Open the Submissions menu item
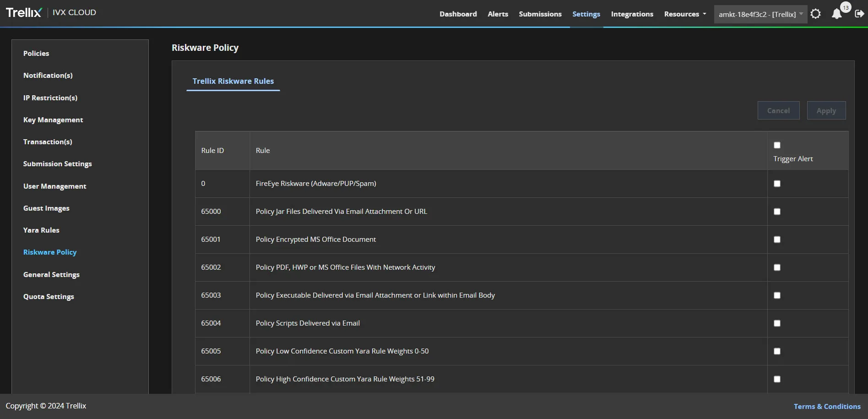The width and height of the screenshot is (868, 419). pos(540,14)
